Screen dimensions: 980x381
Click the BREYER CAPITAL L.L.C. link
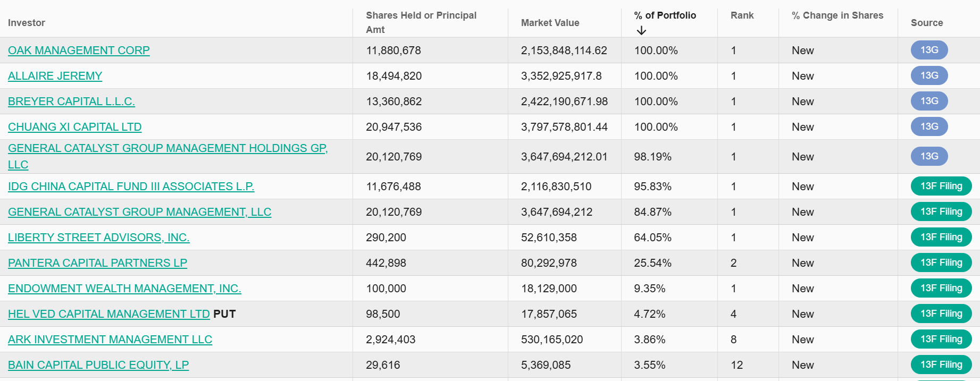pyautogui.click(x=71, y=101)
